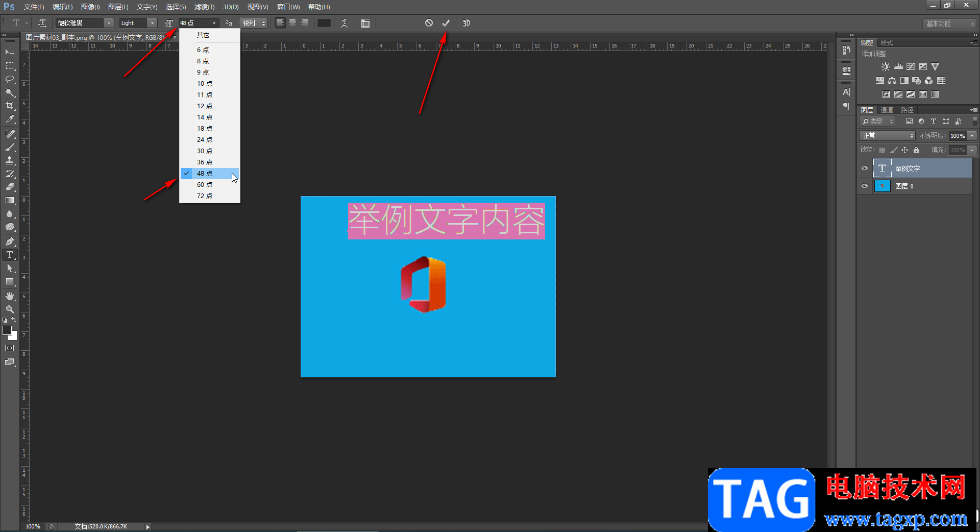Select the Pen tool

(x=10, y=241)
